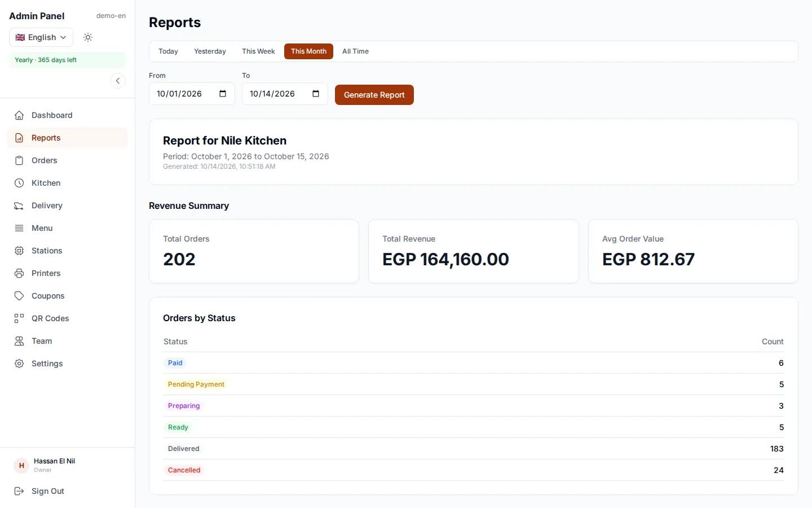Select the This Week range tab

coord(258,51)
